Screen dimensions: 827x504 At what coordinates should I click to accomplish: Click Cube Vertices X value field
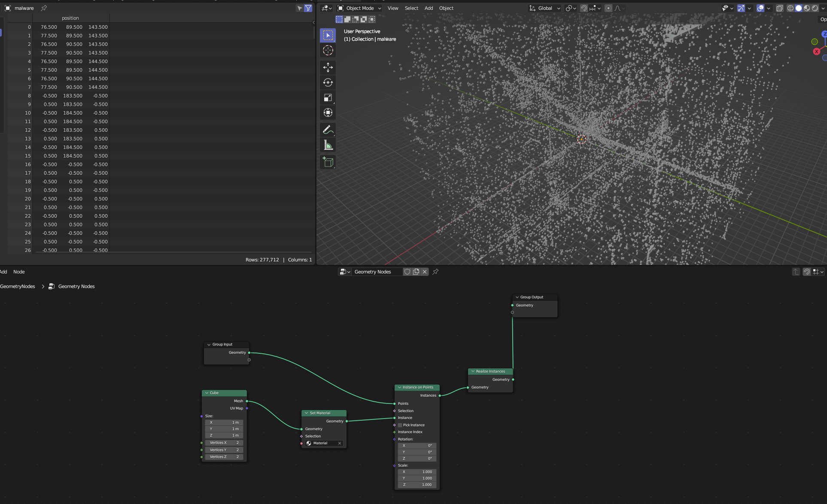[x=224, y=443]
